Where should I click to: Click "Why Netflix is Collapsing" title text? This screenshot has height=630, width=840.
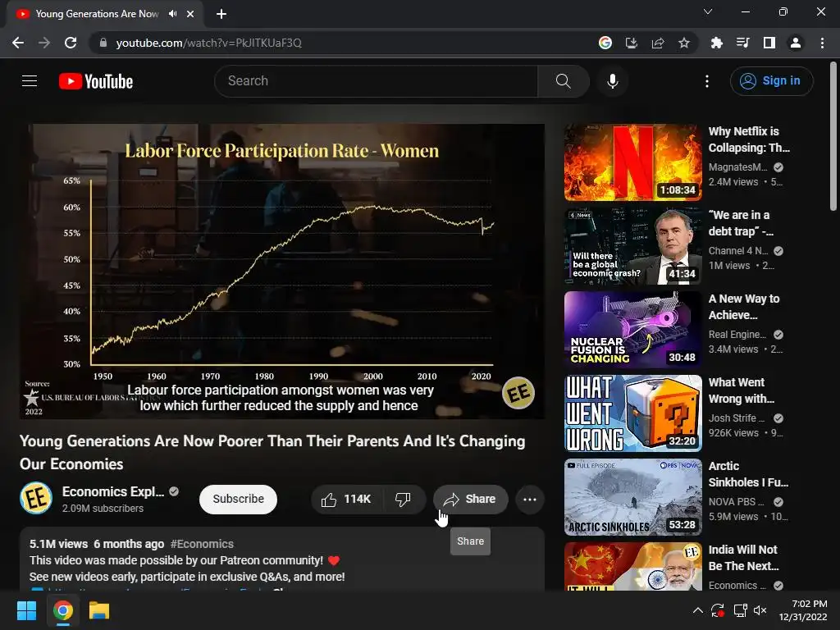pos(749,139)
